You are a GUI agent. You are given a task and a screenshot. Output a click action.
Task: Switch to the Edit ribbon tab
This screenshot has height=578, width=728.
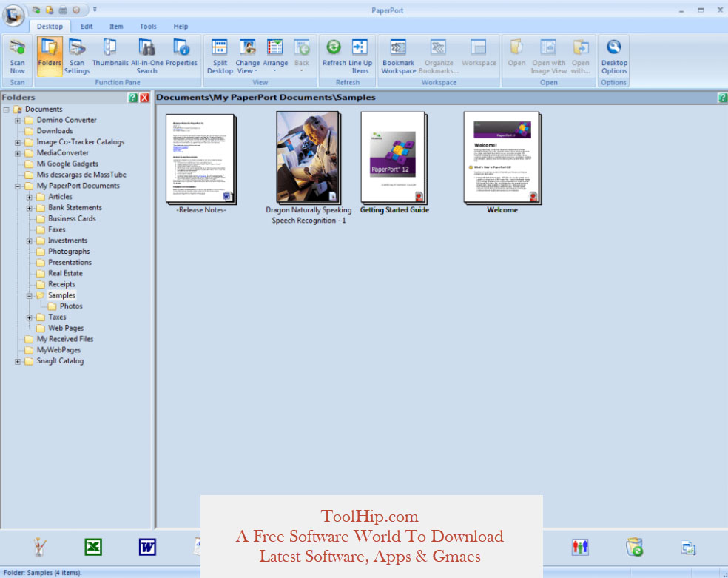click(87, 27)
